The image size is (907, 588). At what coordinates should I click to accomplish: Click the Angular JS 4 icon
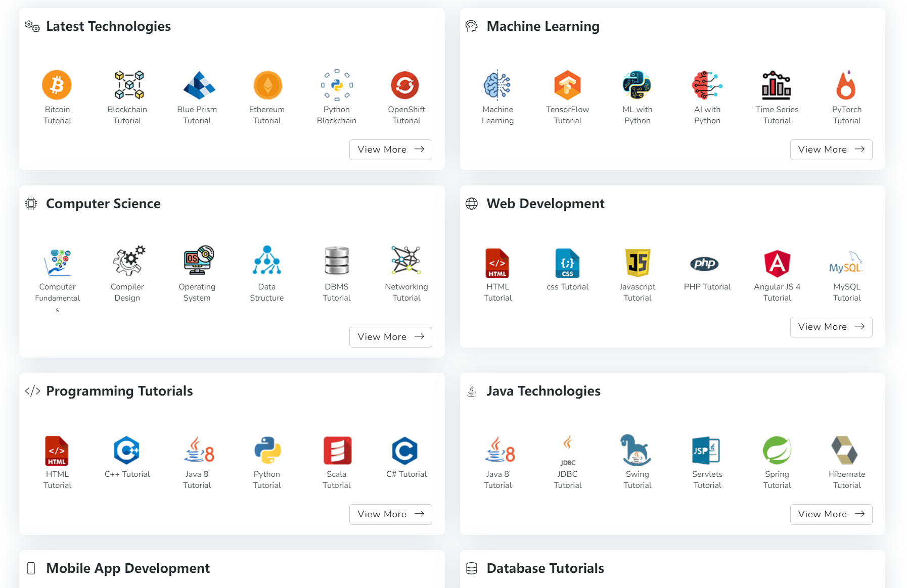[777, 263]
